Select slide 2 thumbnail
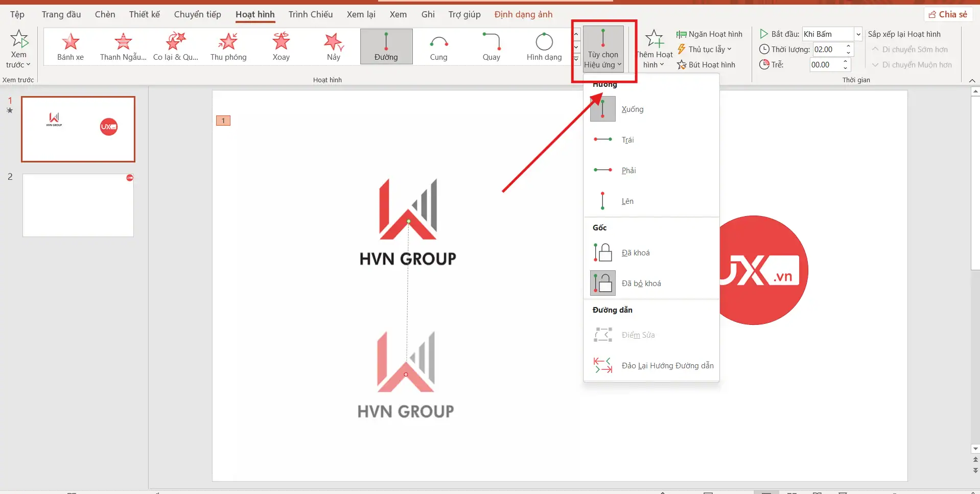The width and height of the screenshot is (980, 494). [x=78, y=205]
